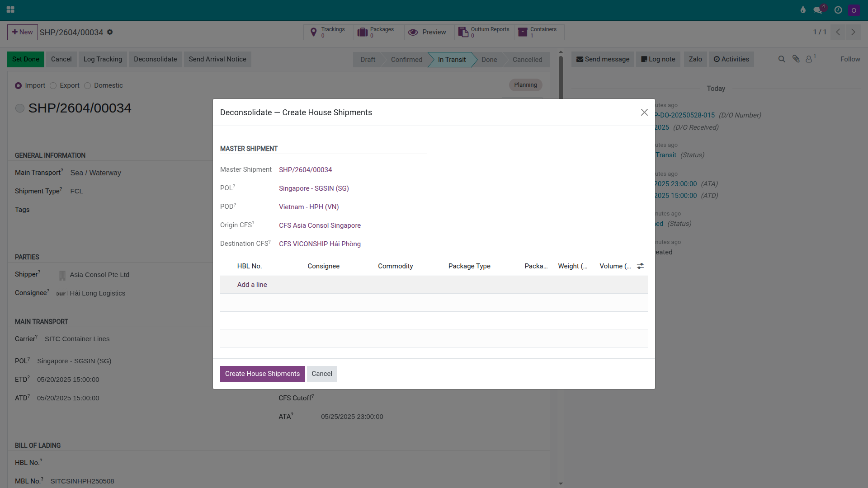Open the user avatar menu
The height and width of the screenshot is (488, 868).
(x=854, y=10)
